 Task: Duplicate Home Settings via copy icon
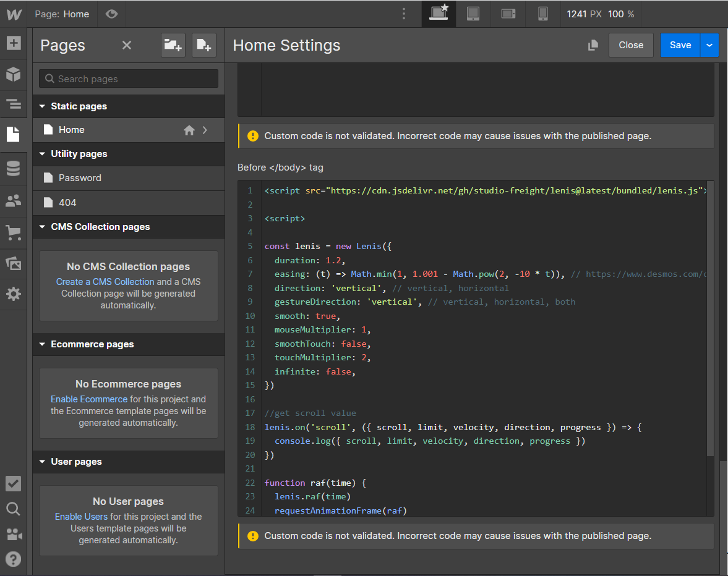(x=593, y=45)
